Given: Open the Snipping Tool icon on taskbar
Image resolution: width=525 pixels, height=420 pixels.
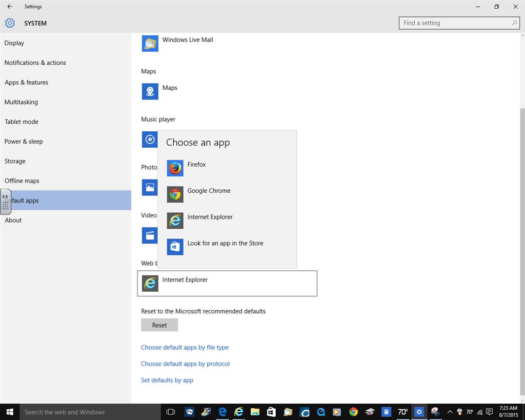Looking at the screenshot, I should point(435,412).
